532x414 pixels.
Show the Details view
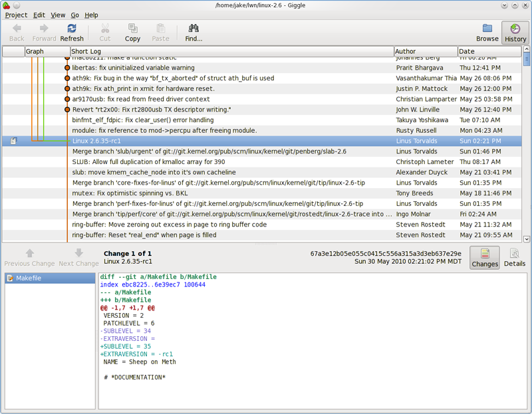point(514,258)
